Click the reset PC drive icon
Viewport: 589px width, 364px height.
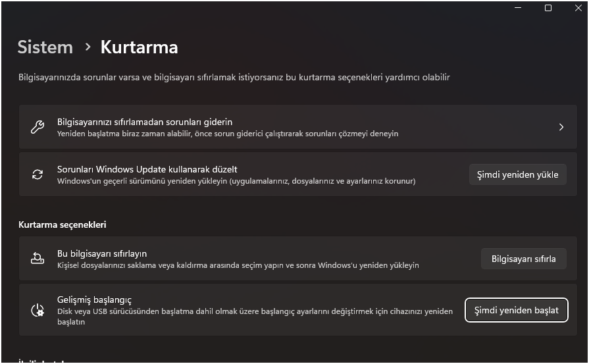[x=38, y=259]
